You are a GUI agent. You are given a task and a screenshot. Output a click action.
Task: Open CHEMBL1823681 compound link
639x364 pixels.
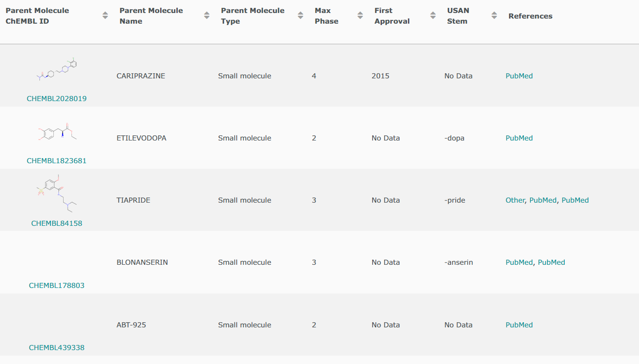click(57, 161)
